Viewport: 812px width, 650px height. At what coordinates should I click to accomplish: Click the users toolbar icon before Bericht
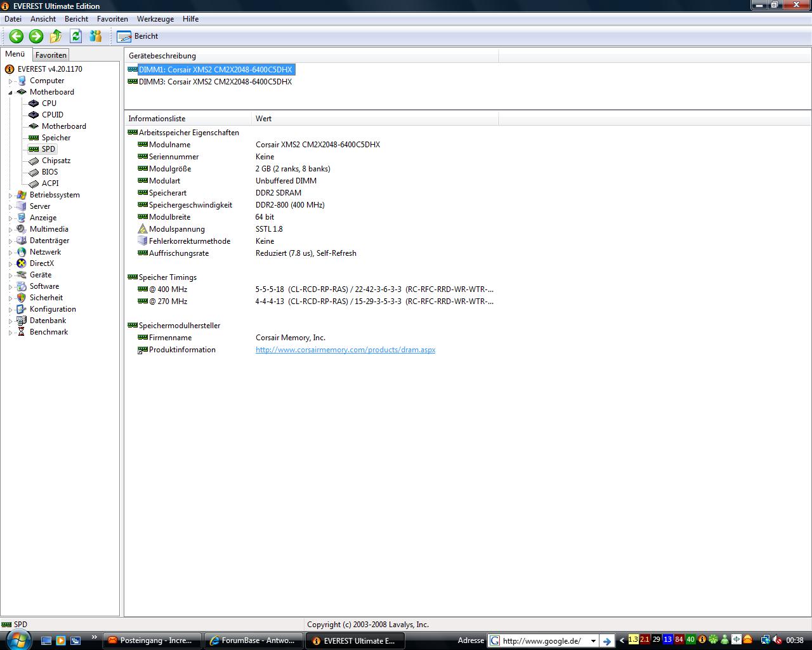[96, 36]
